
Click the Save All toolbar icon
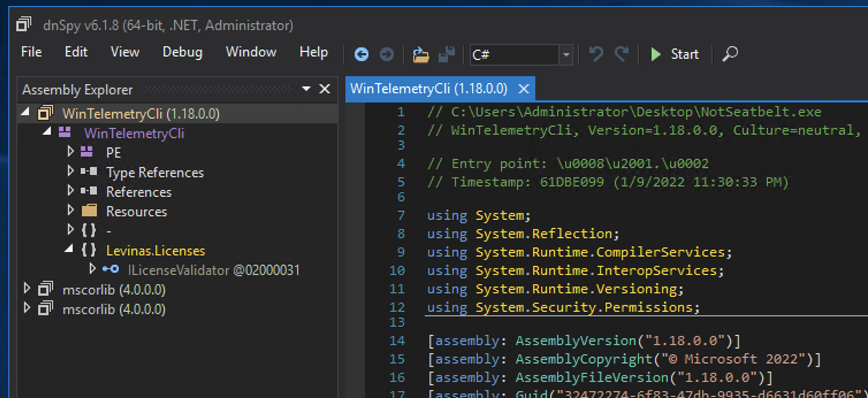[x=447, y=55]
